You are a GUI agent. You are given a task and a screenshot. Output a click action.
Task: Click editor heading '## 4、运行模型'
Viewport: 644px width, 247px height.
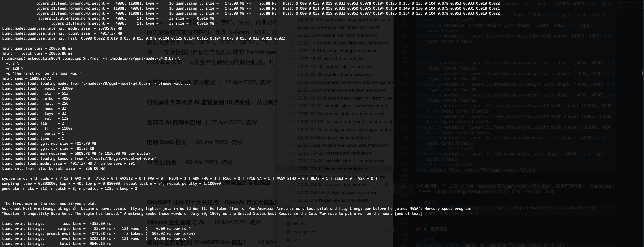(432, 229)
